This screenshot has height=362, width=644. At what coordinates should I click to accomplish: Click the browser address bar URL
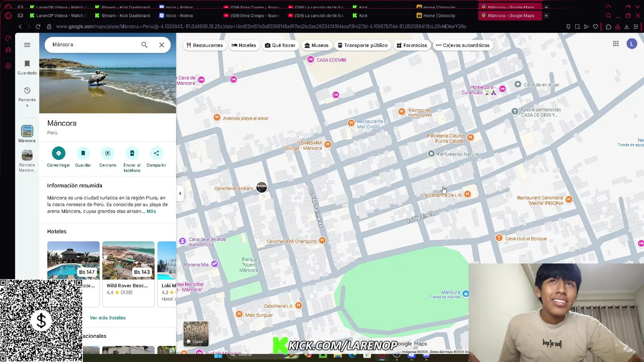[261, 27]
